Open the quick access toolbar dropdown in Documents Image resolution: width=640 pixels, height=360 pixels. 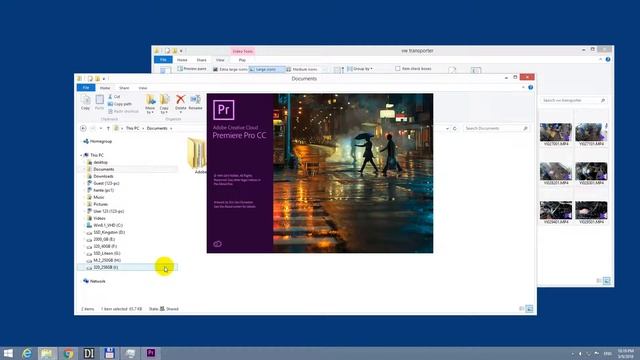click(104, 78)
